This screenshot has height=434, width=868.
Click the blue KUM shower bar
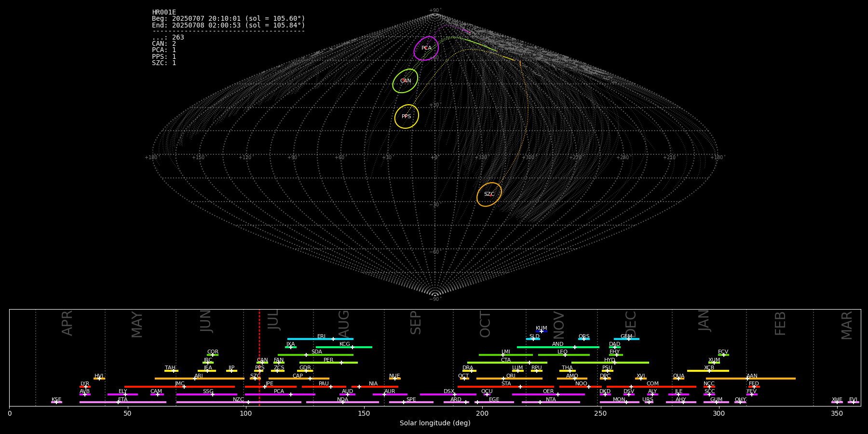click(542, 331)
